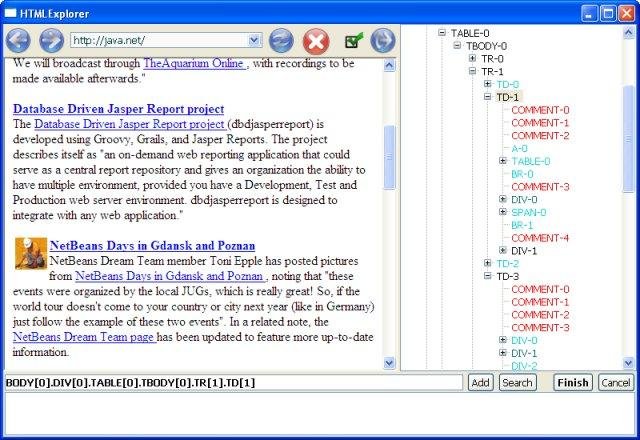
Task: Click the tree pane scroll down arrow
Action: click(629, 362)
